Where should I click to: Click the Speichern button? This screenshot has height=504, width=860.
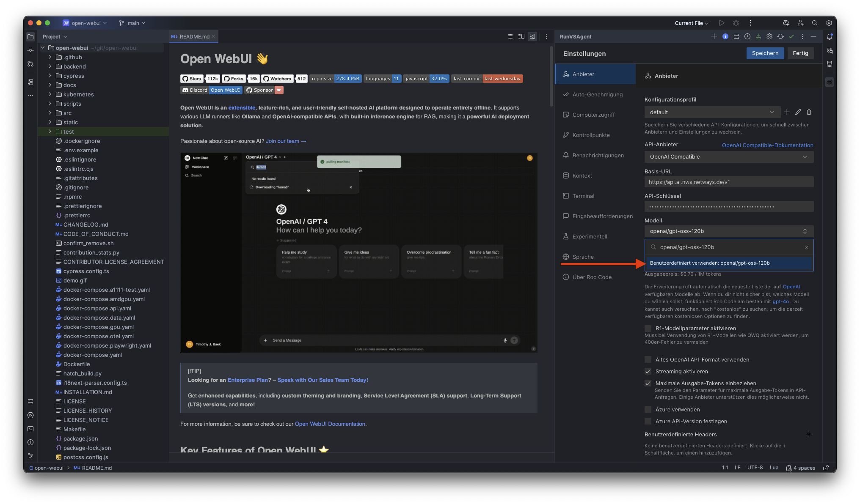pos(765,53)
